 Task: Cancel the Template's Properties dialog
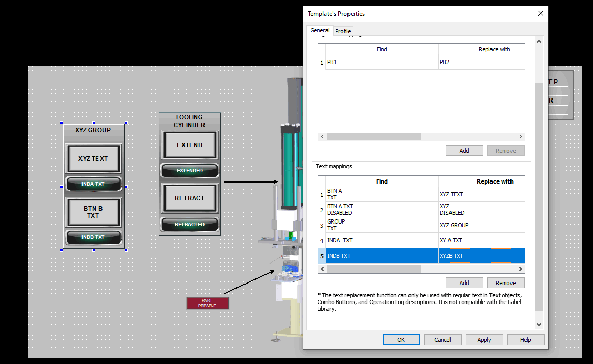(442, 340)
